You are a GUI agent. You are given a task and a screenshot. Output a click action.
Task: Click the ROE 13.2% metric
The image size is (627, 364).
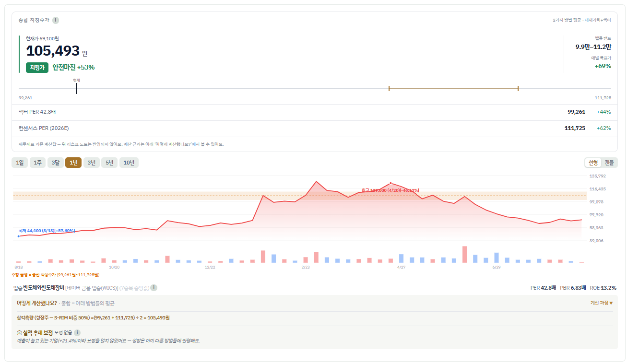[603, 288]
